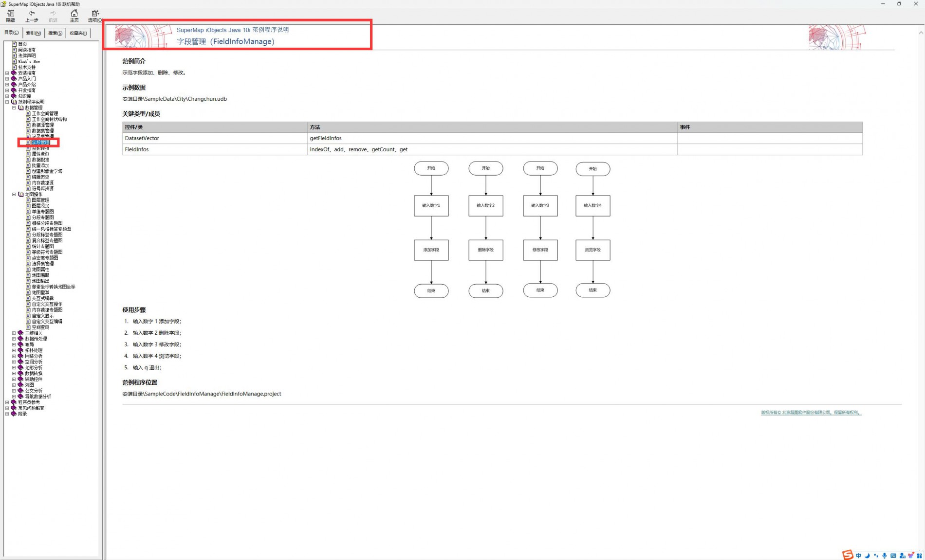This screenshot has width=925, height=560.
Task: Click the 空间分析 purple book icon
Action: [x=20, y=362]
